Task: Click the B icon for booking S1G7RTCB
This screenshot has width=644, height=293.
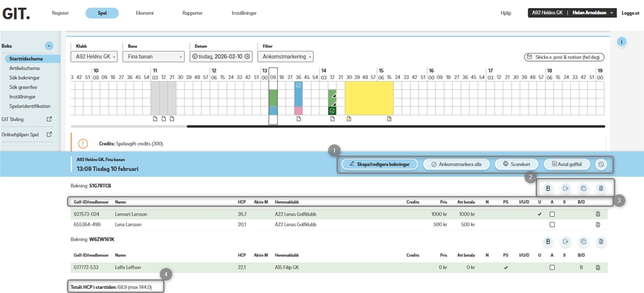Action: point(548,189)
